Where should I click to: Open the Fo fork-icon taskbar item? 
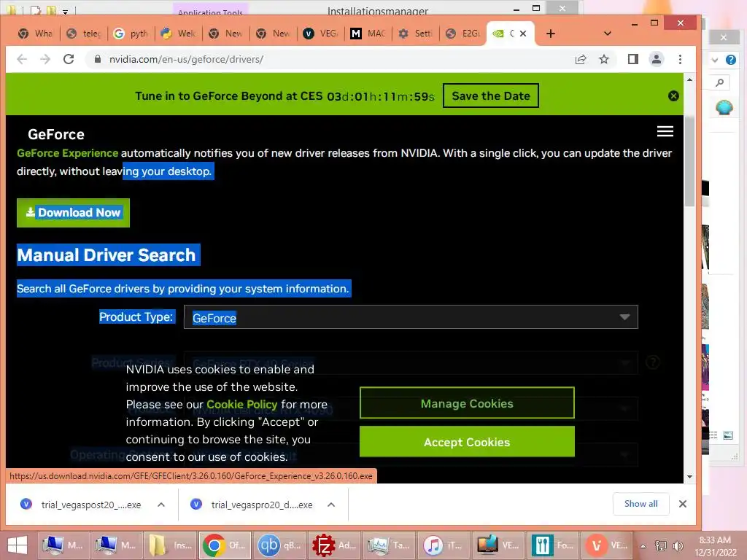coord(553,545)
